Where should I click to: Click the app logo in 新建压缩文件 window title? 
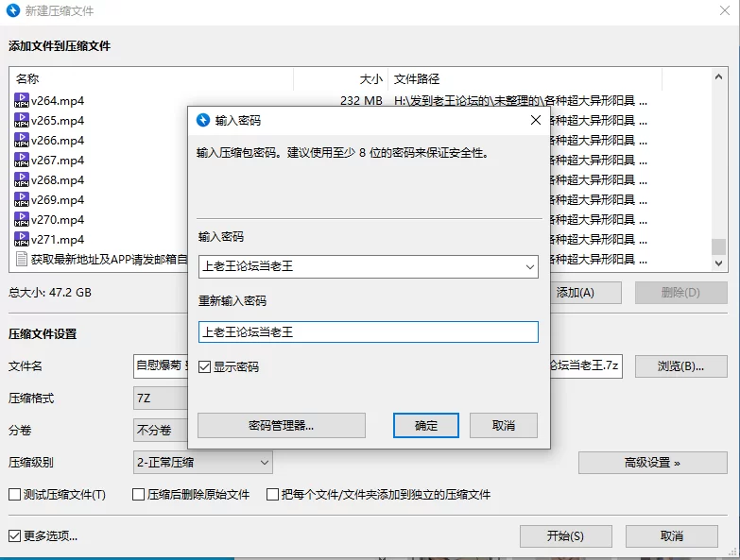point(13,10)
